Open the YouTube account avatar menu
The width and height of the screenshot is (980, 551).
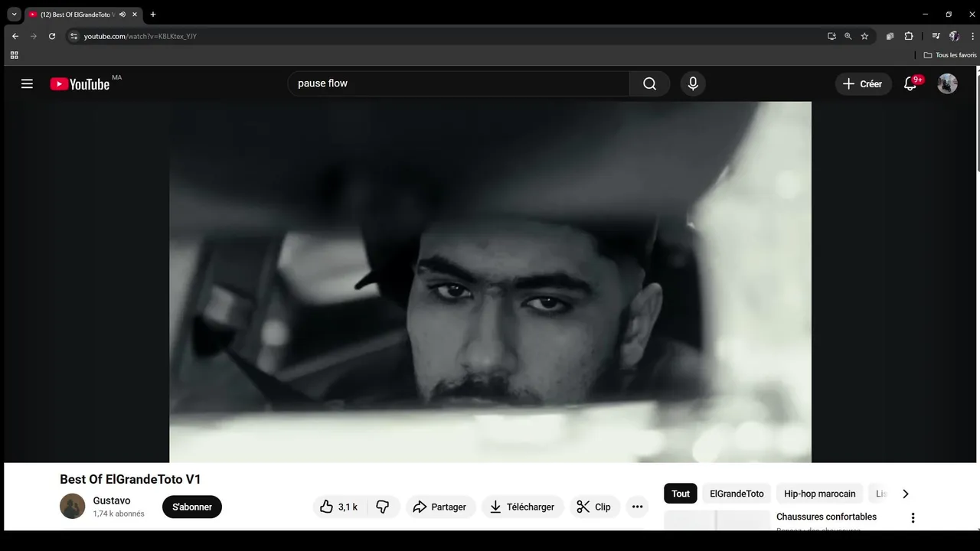pyautogui.click(x=948, y=83)
